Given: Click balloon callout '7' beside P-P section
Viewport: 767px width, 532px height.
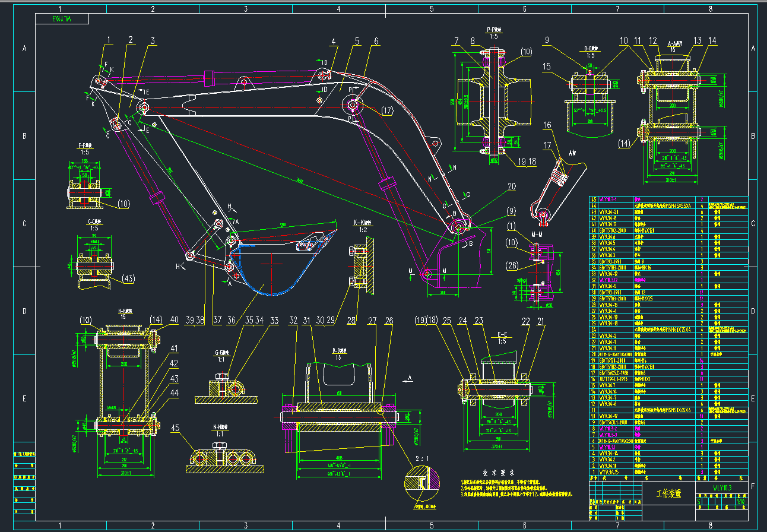Looking at the screenshot, I should click(456, 41).
